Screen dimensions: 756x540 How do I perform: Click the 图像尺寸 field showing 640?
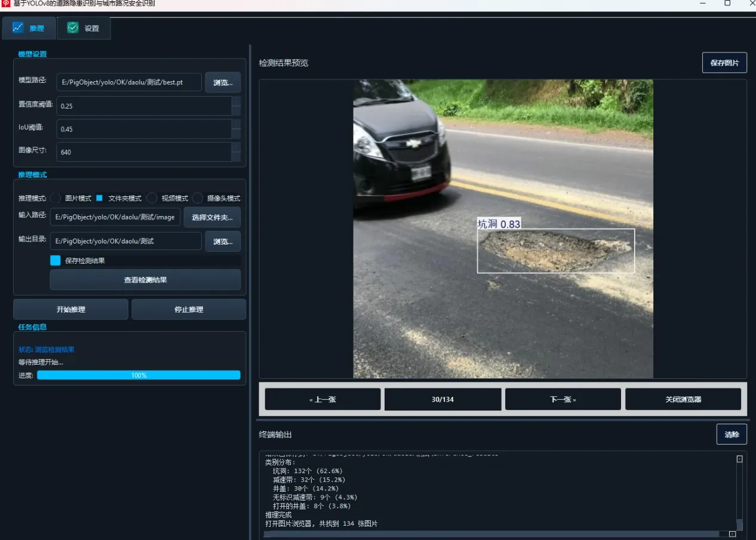click(144, 152)
